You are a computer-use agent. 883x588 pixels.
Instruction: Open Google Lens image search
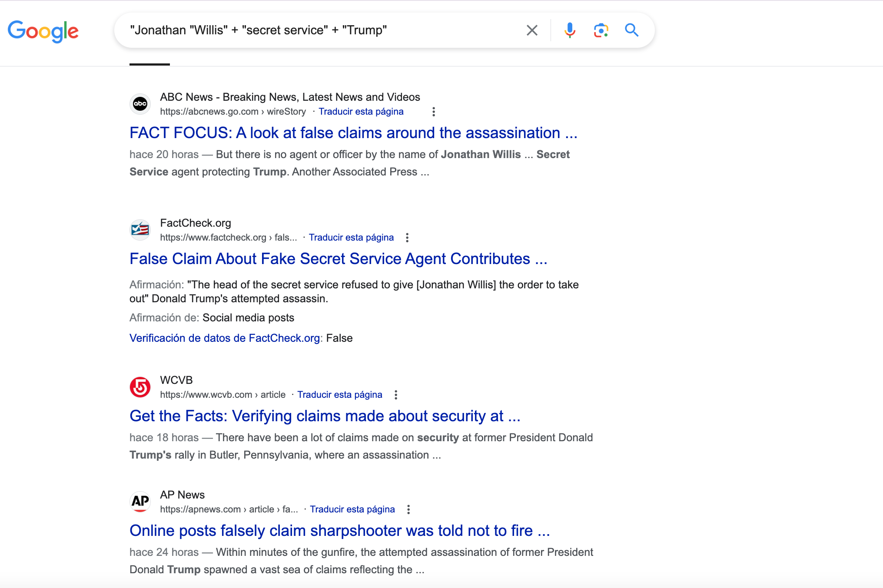(601, 30)
